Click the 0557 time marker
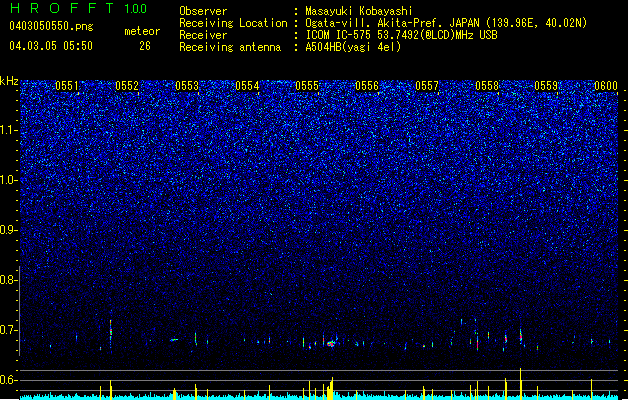This screenshot has width=629, height=400. pos(427,86)
